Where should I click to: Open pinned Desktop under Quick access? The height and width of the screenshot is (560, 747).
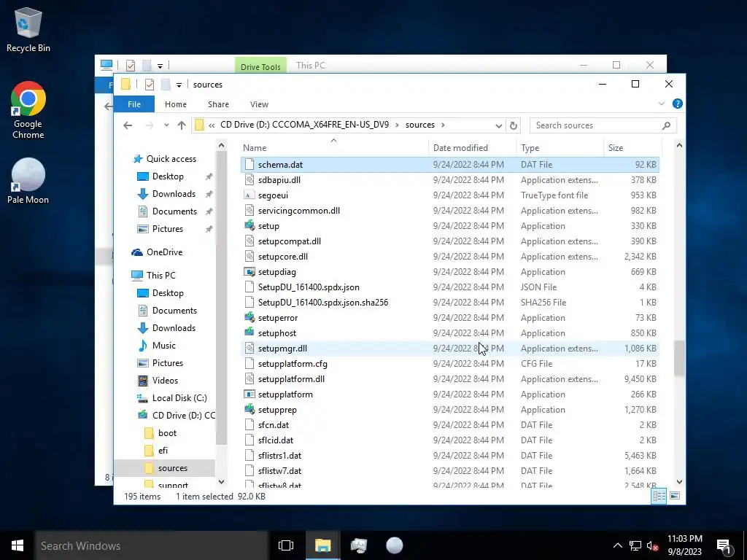coord(168,176)
